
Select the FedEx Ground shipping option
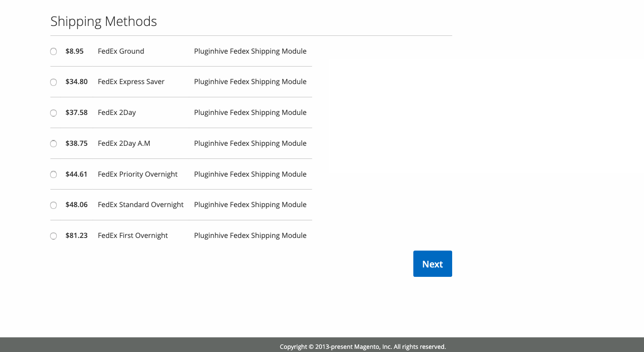[53, 51]
